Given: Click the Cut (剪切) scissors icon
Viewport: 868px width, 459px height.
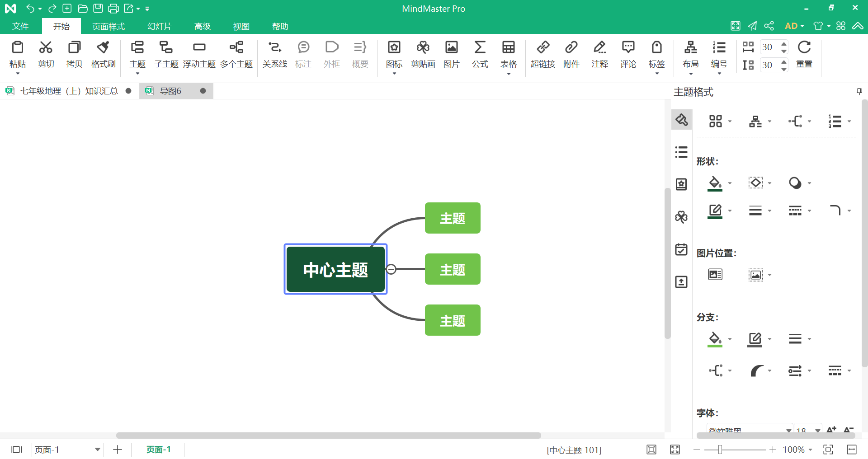Looking at the screenshot, I should click(46, 47).
